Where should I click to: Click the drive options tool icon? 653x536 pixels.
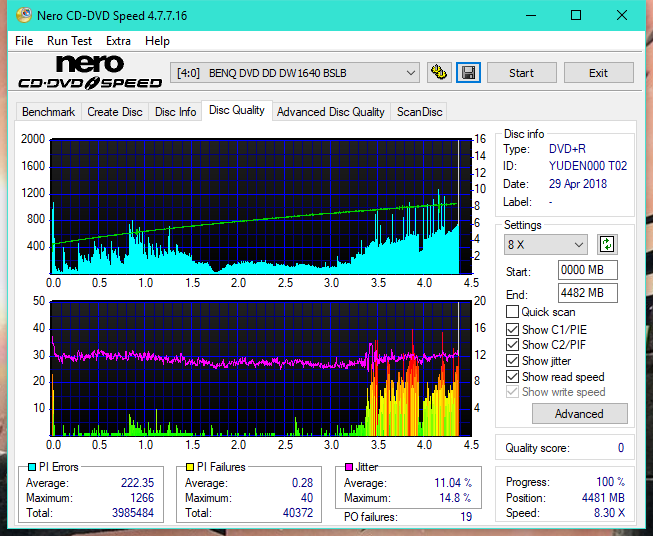(x=439, y=73)
